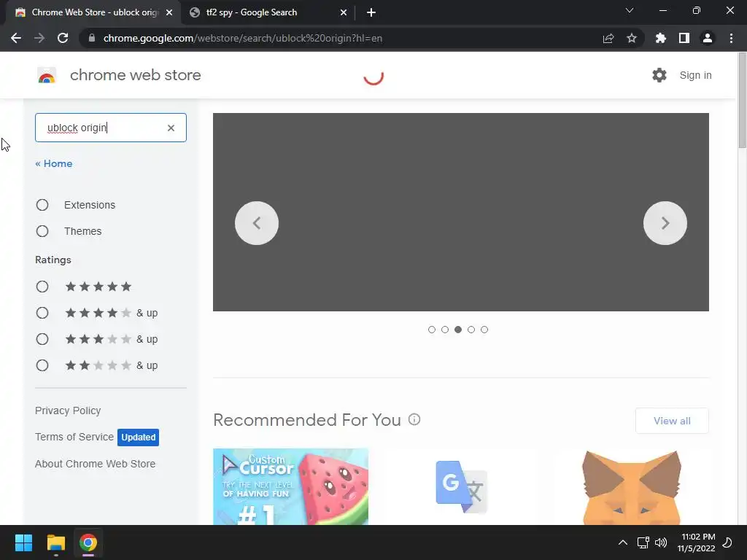The image size is (747, 560).
Task: Open About Chrome Web Store
Action: point(96,464)
